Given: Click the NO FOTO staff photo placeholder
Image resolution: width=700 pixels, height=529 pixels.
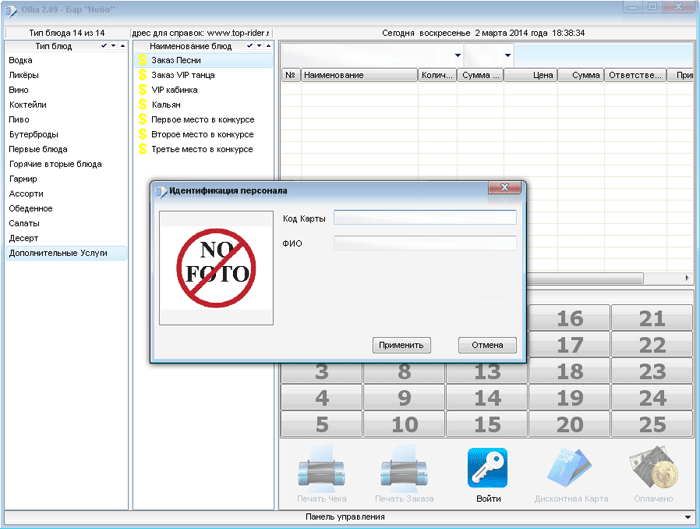Looking at the screenshot, I should (x=216, y=267).
